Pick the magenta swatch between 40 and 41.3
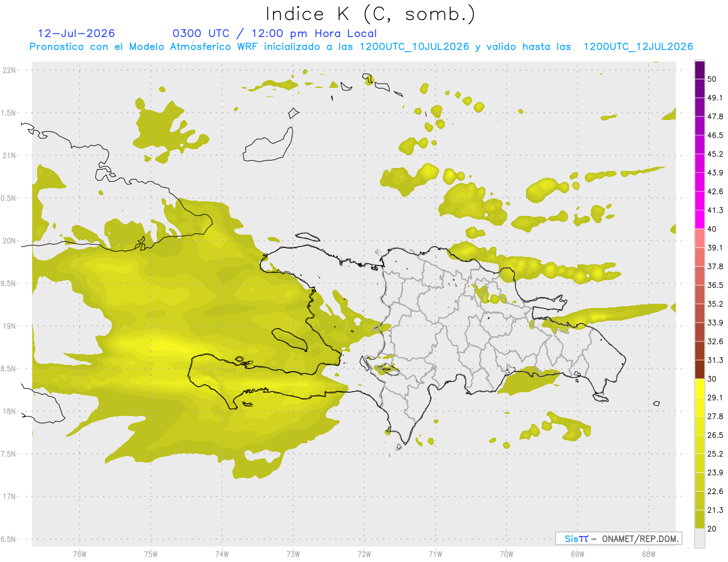 (x=699, y=220)
